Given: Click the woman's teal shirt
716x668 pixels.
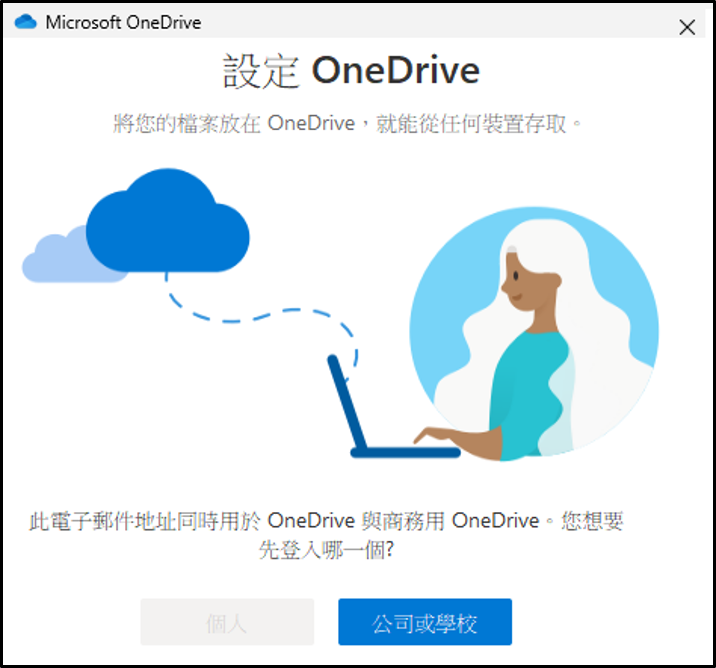Looking at the screenshot, I should 530,393.
